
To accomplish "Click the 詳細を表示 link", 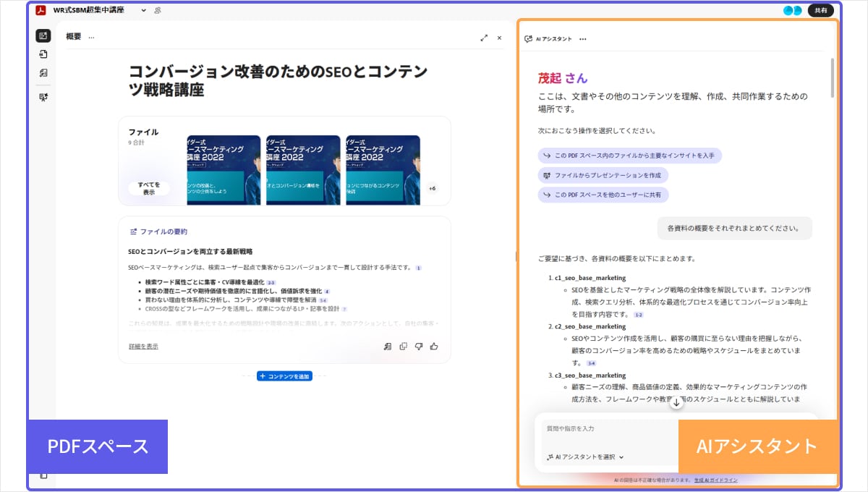I will pos(143,347).
